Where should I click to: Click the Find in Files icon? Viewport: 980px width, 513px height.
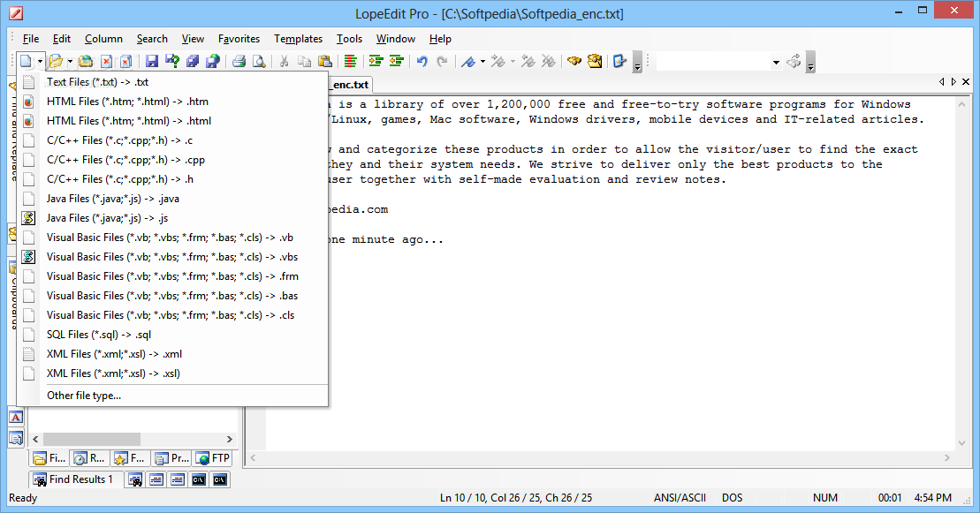pyautogui.click(x=595, y=61)
